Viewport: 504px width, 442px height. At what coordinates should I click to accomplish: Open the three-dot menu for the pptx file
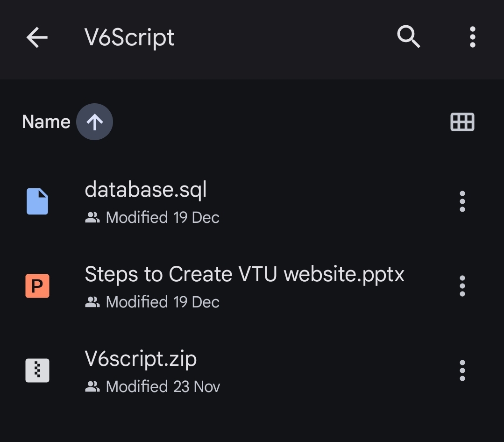point(462,285)
